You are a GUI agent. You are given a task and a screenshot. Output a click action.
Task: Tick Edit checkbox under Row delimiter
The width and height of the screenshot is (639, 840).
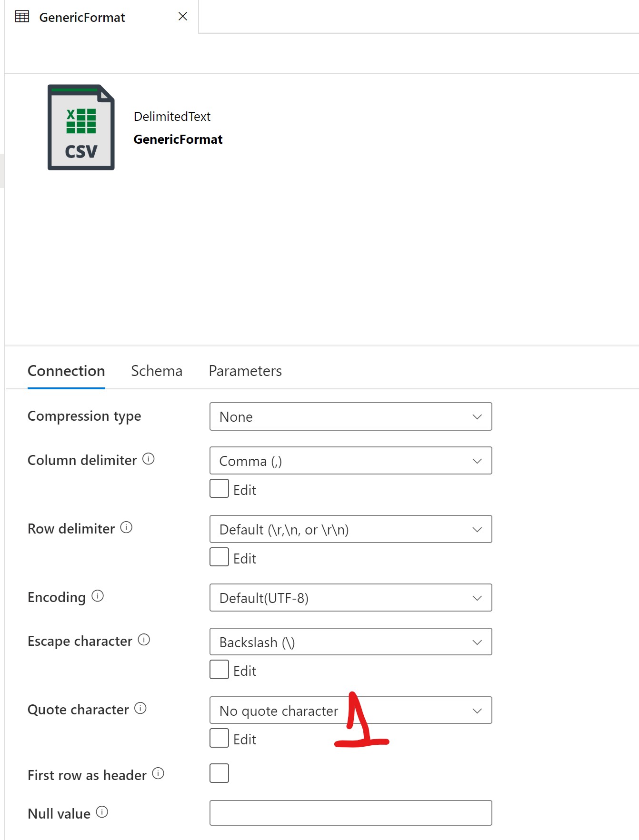pos(219,557)
